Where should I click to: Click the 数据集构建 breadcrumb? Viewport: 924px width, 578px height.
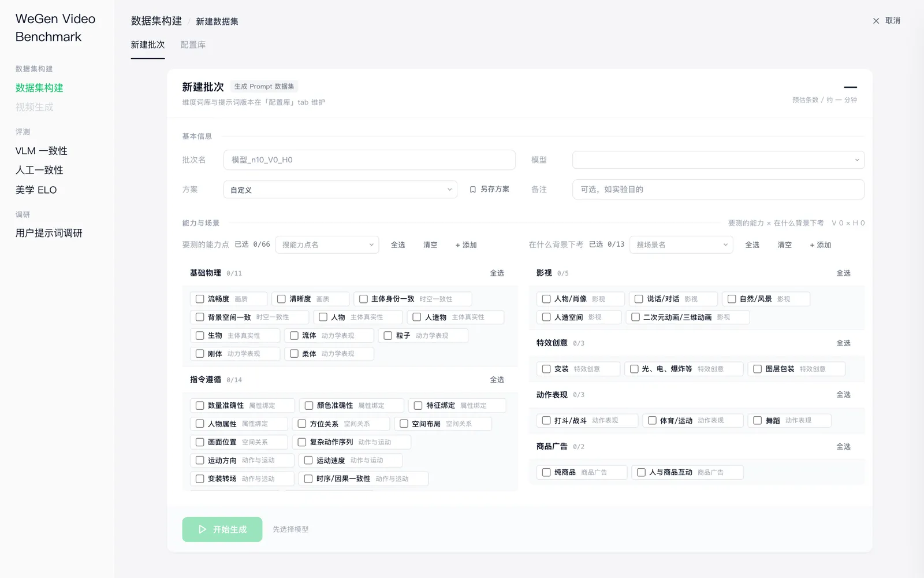pos(157,21)
